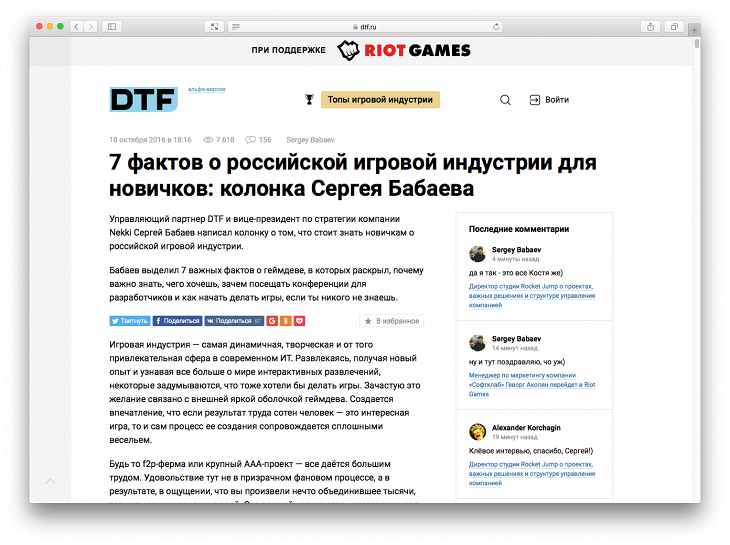The height and width of the screenshot is (545, 730).
Task: Share on Facebook via Поделиться button
Action: click(x=177, y=321)
